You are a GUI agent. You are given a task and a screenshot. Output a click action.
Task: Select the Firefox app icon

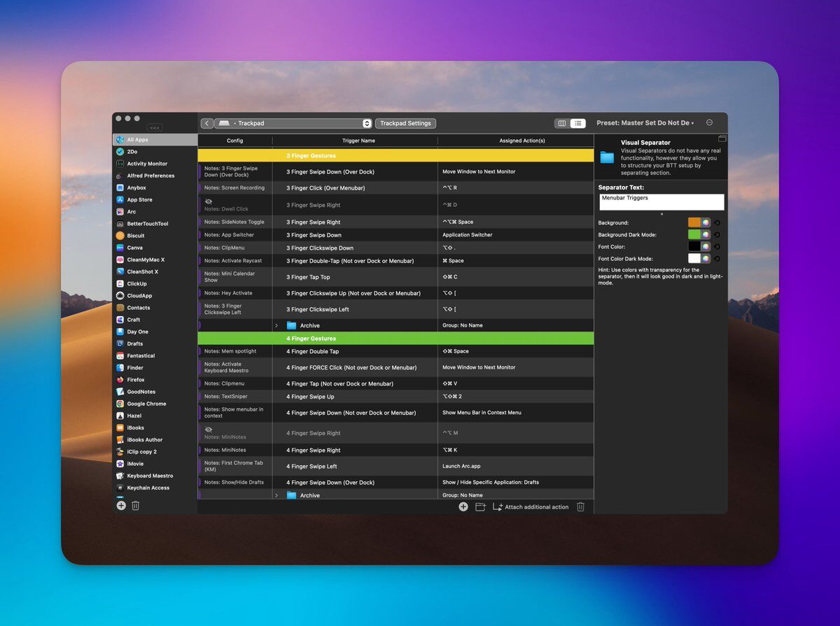click(x=120, y=380)
